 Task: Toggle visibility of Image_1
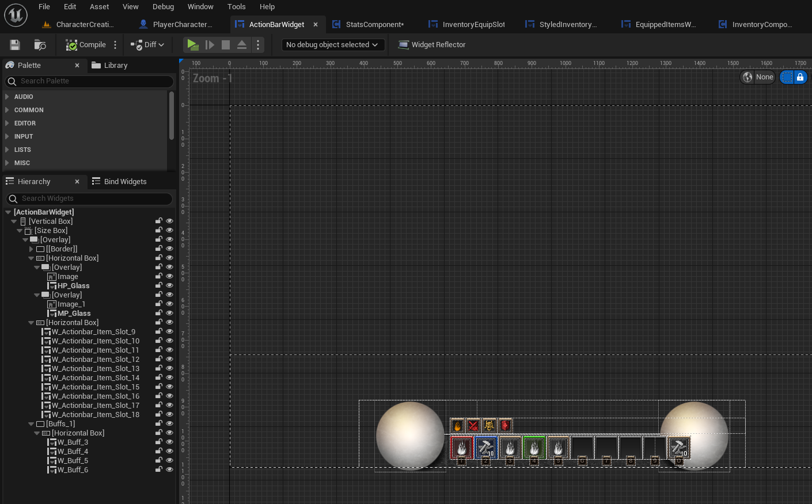(x=169, y=304)
